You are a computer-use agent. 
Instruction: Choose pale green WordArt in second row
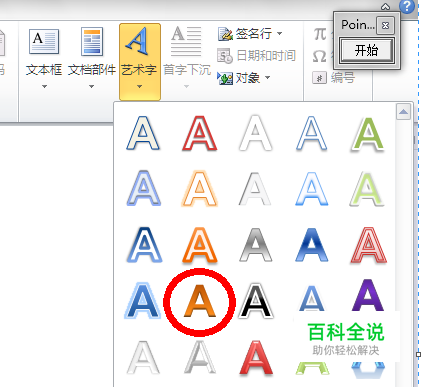click(367, 188)
